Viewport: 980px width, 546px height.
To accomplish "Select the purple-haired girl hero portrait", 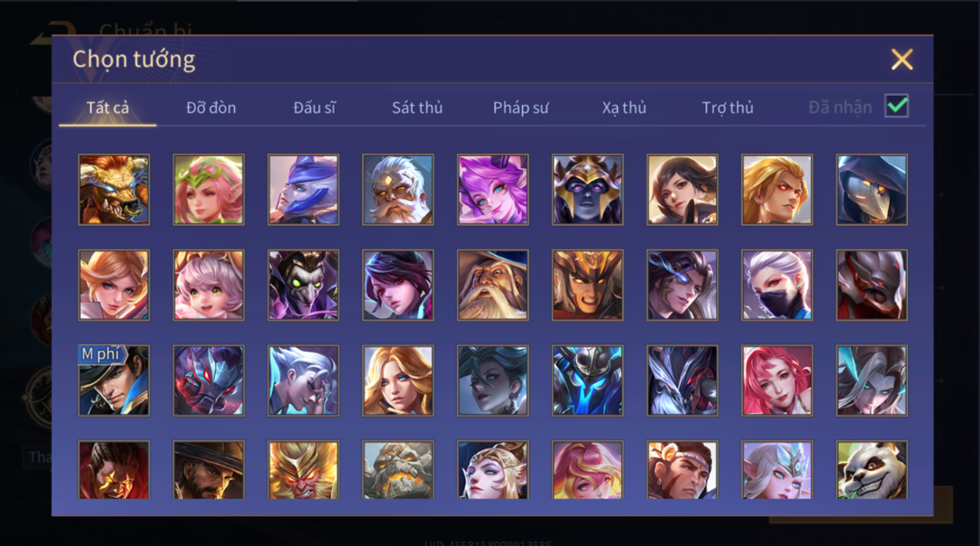I will pos(493,189).
